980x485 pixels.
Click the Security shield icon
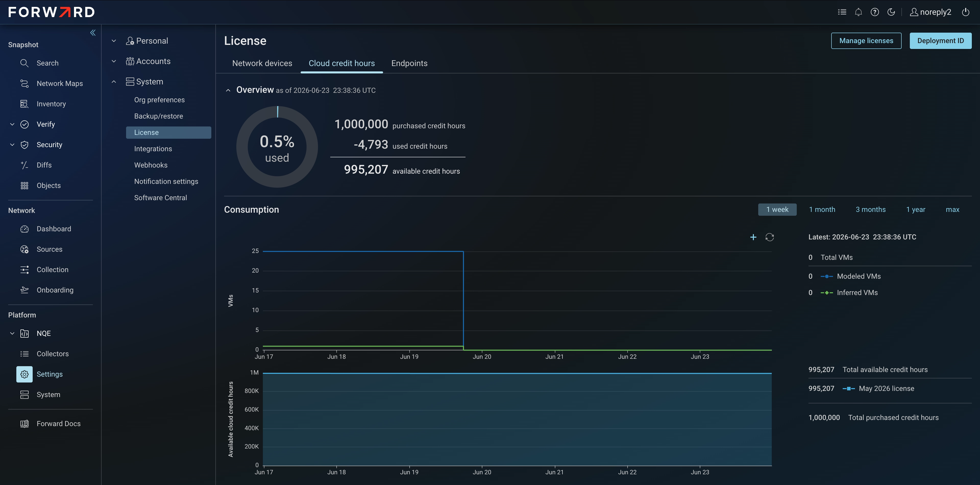coord(24,145)
